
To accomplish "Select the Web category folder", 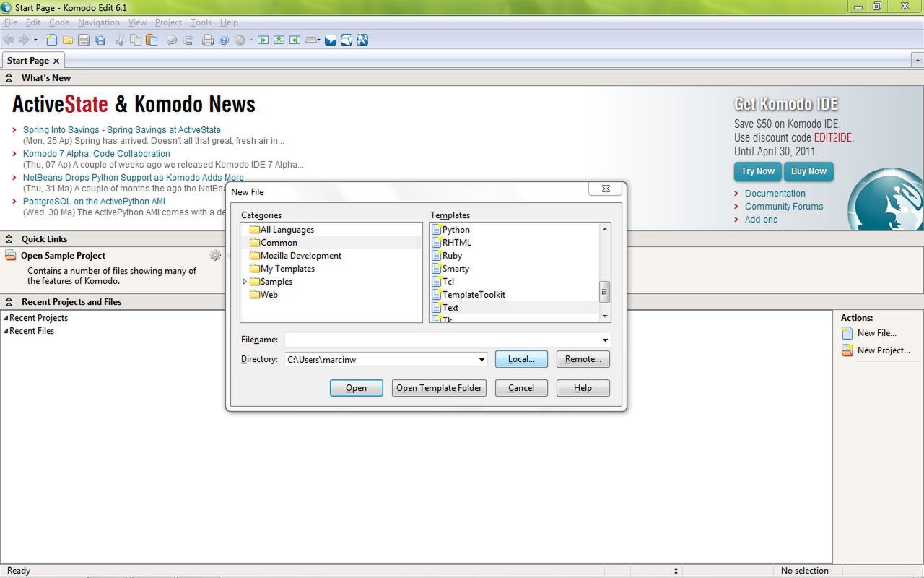I will [263, 295].
